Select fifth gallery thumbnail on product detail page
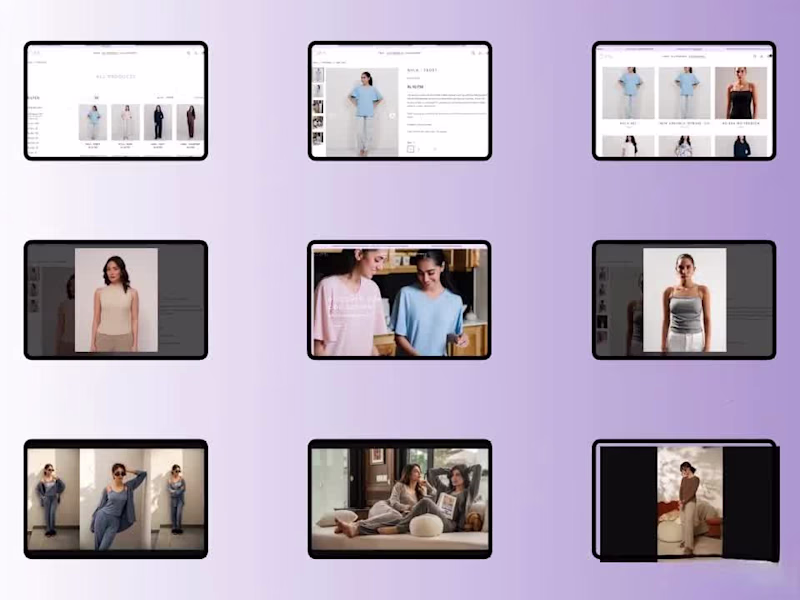 318,138
